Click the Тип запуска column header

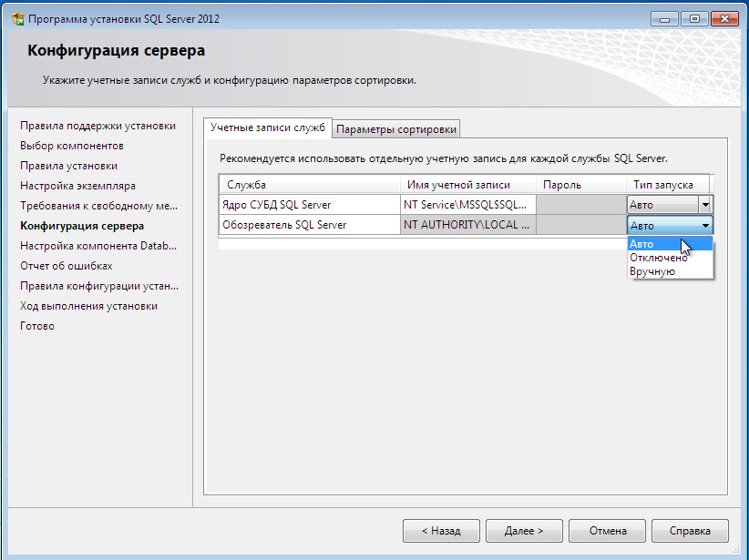(668, 185)
